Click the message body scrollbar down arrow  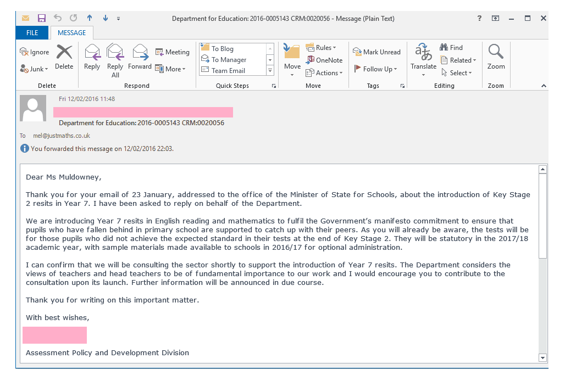tap(542, 358)
